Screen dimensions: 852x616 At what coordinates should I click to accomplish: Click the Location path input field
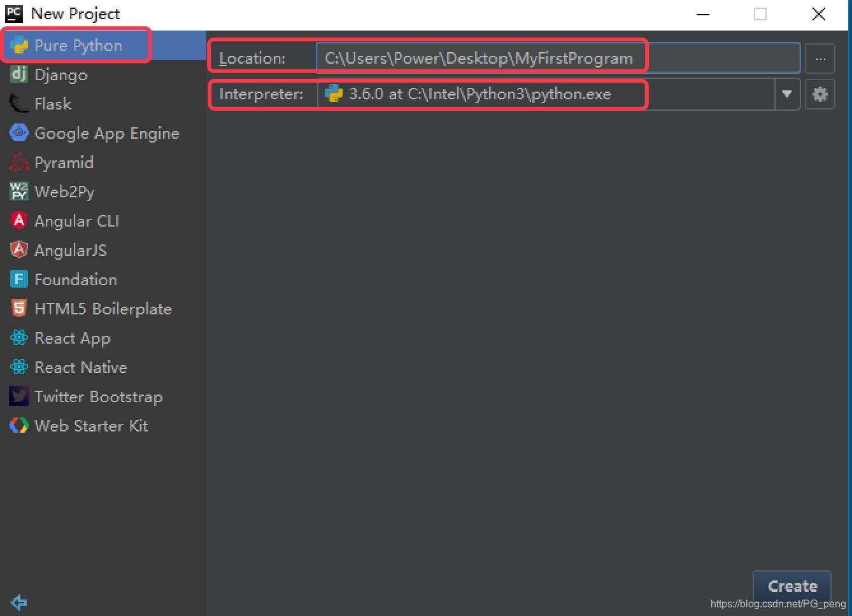(x=558, y=59)
